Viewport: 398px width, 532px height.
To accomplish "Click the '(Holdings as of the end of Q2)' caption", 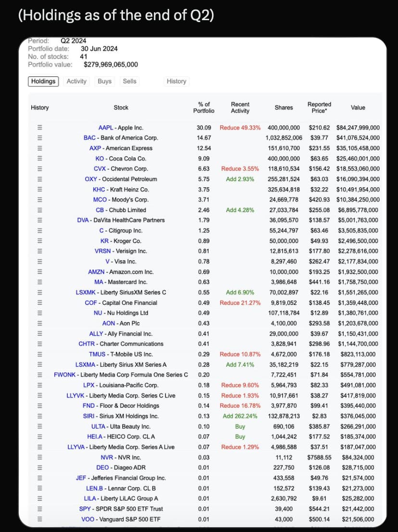I will tap(116, 15).
